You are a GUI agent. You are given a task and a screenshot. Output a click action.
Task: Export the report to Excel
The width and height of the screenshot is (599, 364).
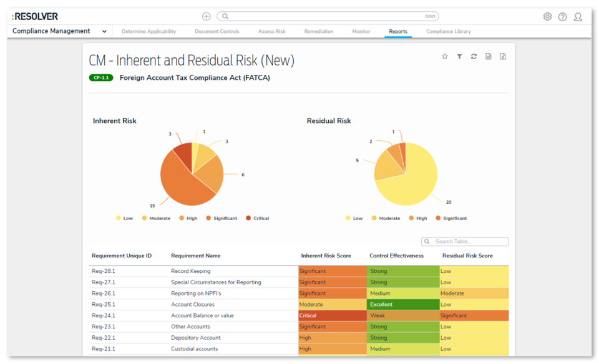(502, 56)
